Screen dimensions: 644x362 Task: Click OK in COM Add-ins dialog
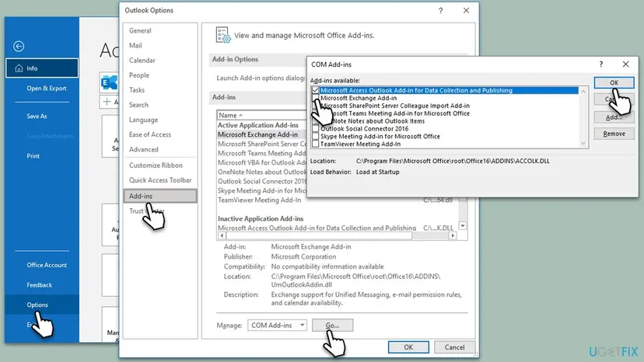point(614,82)
